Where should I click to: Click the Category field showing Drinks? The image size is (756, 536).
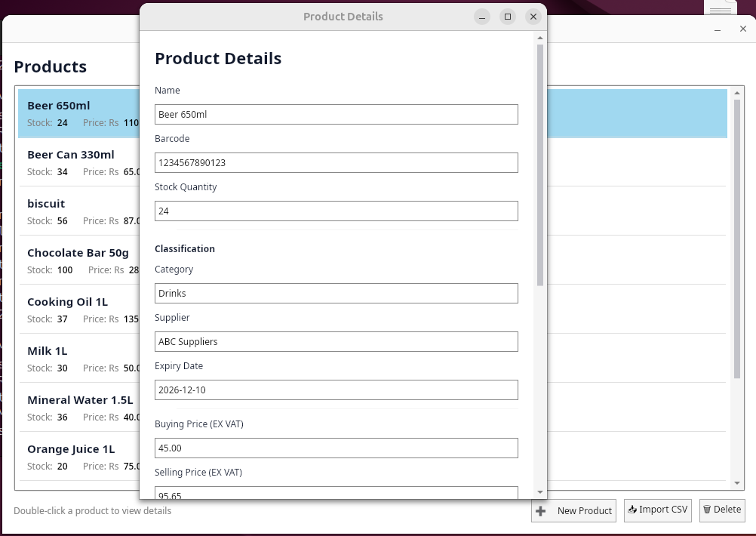(336, 294)
